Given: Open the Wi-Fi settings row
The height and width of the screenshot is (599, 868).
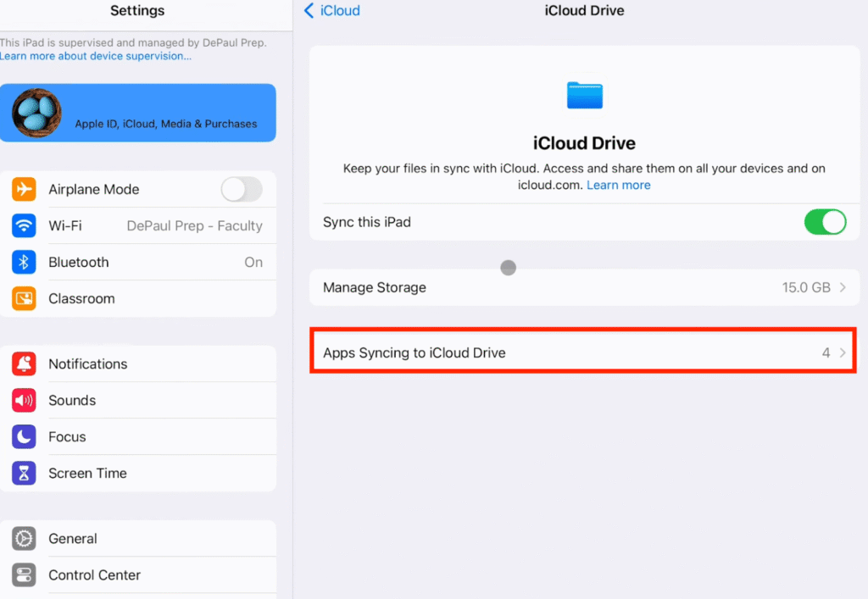Looking at the screenshot, I should tap(138, 225).
